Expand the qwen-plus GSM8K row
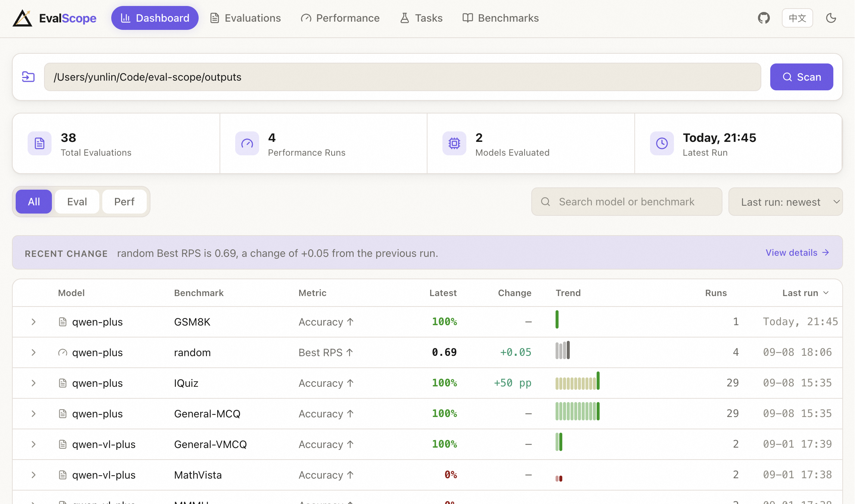Screen dimensions: 855x504 [x=34, y=322]
